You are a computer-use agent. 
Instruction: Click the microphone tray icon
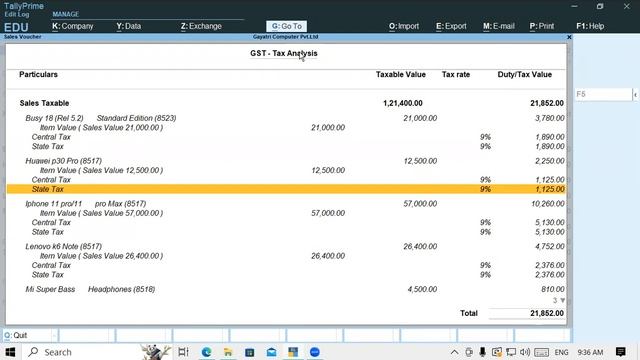point(482,352)
